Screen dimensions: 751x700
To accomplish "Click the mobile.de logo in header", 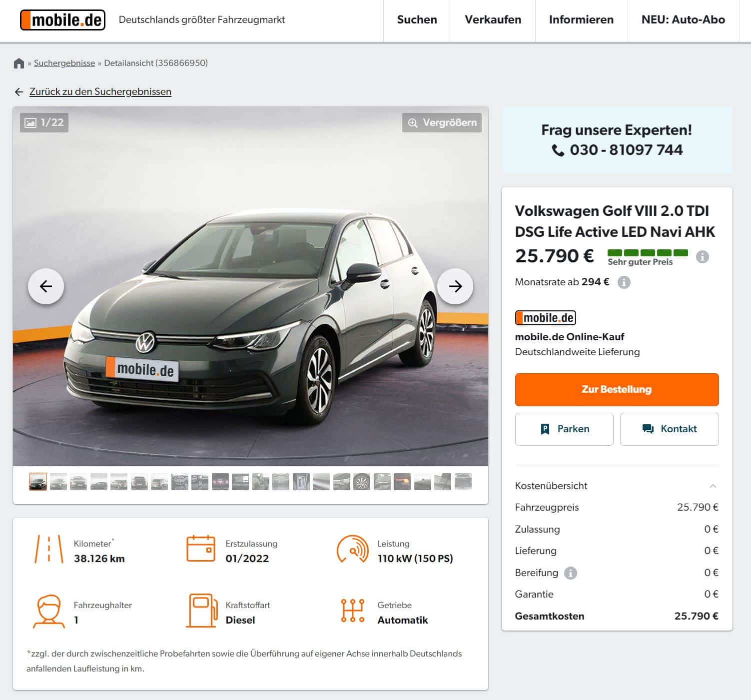I will (x=62, y=20).
